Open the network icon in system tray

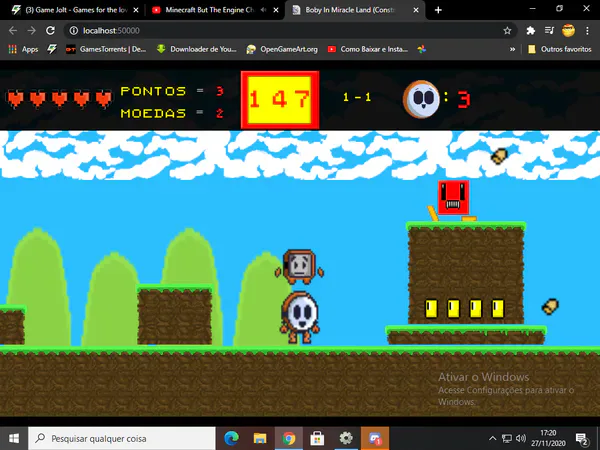coord(507,438)
